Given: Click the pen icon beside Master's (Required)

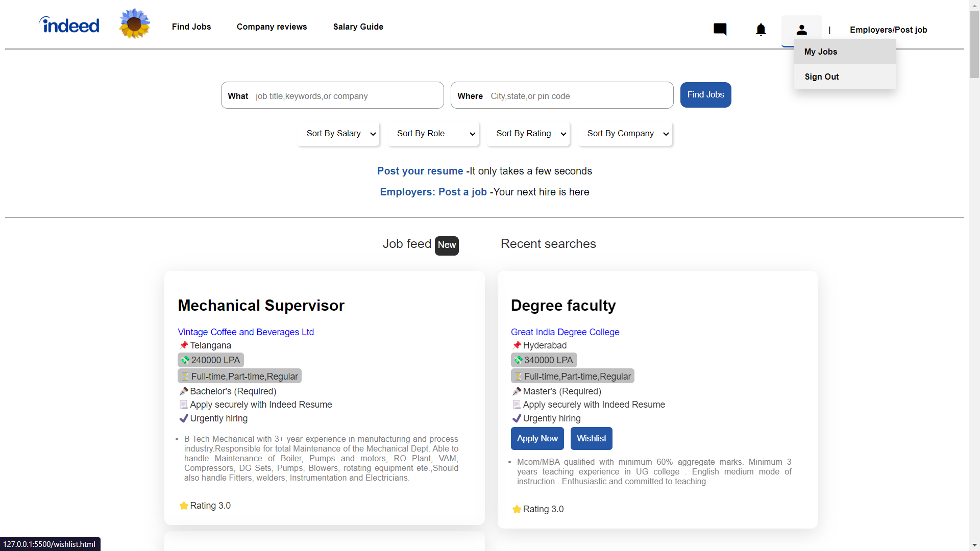Looking at the screenshot, I should click(517, 391).
